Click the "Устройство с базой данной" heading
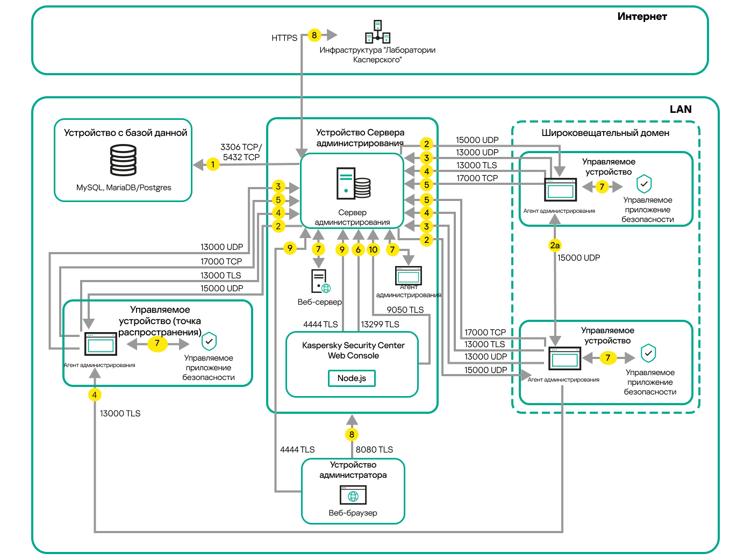The width and height of the screenshot is (751, 560). pyautogui.click(x=125, y=133)
